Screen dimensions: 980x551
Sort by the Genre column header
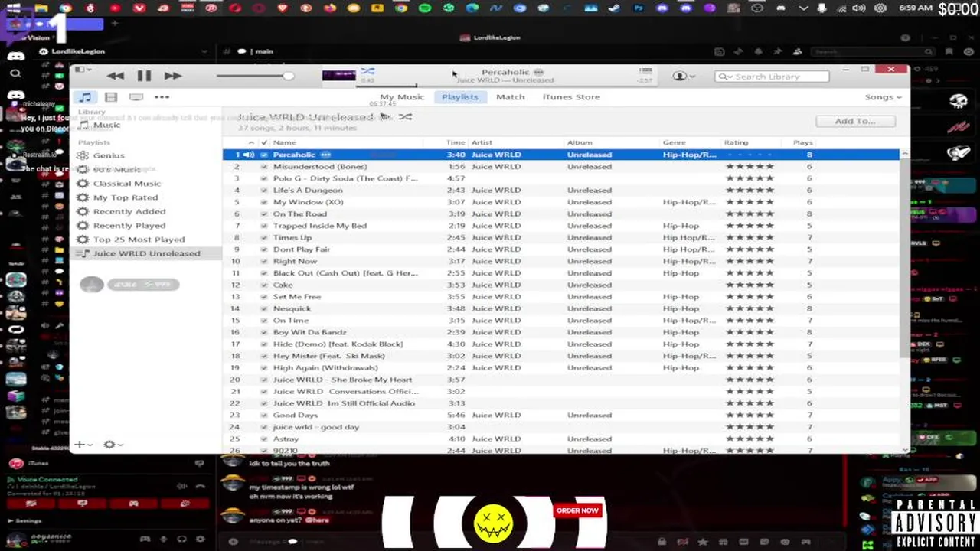click(674, 142)
